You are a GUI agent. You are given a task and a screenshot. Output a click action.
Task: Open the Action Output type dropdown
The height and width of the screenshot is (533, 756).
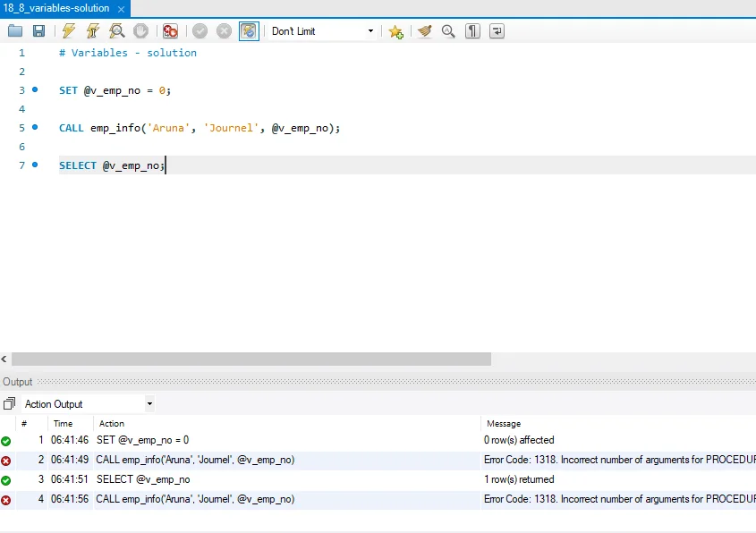[149, 404]
